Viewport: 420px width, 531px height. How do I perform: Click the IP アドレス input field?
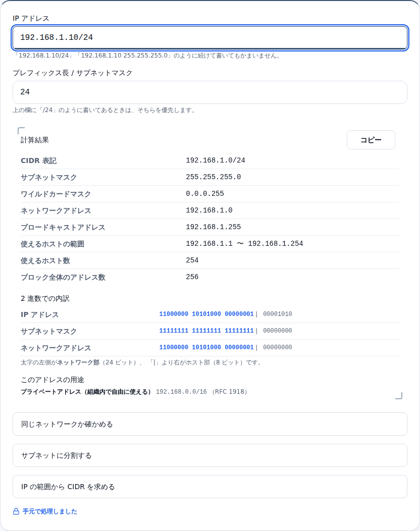coord(209,37)
